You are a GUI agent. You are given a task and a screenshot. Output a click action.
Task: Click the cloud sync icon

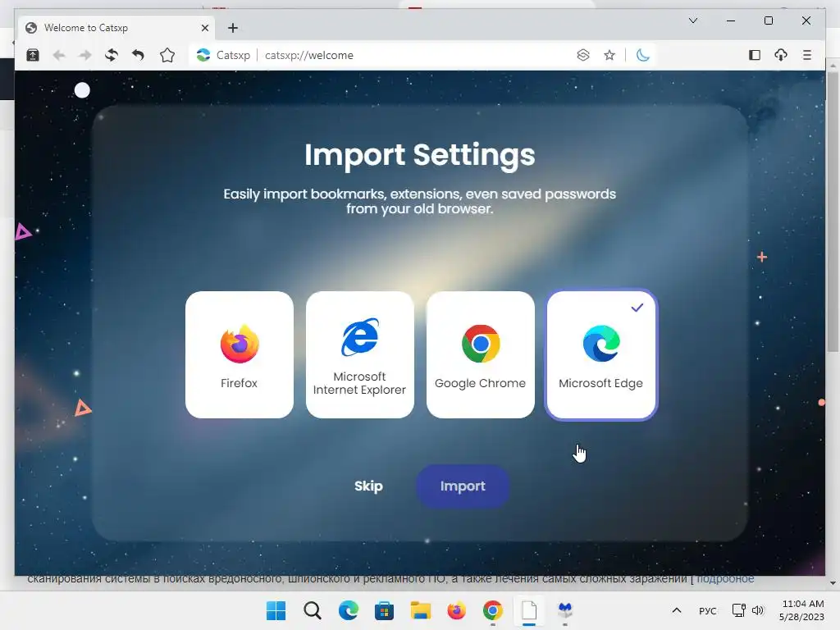781,55
